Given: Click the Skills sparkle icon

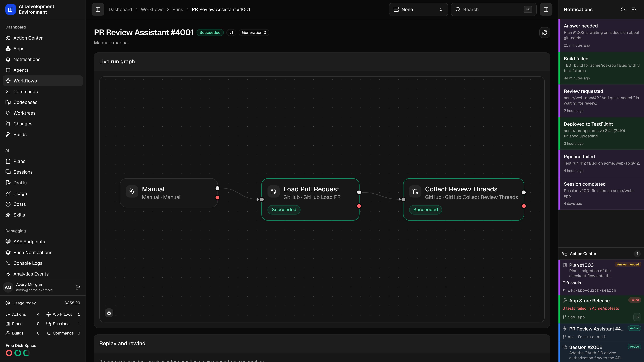Looking at the screenshot, I should pyautogui.click(x=8, y=215).
